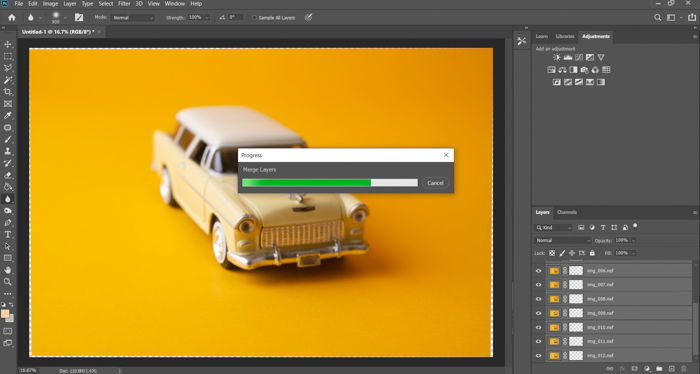Add a Brightness/Contrast adjustment

pyautogui.click(x=557, y=58)
